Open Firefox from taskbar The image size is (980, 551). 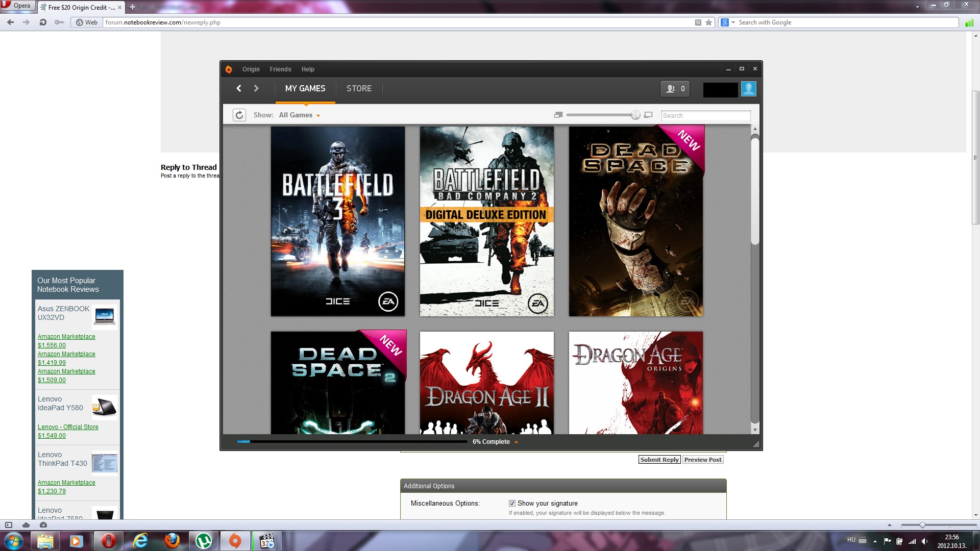point(172,541)
